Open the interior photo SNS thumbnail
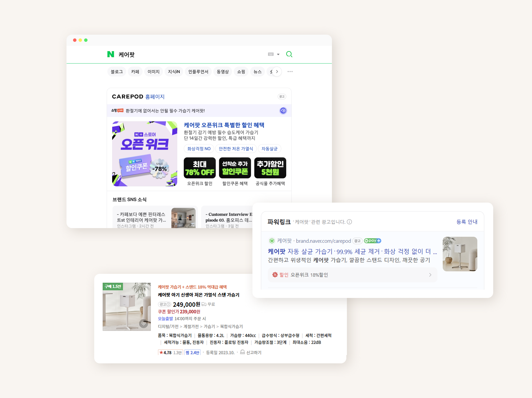The image size is (532, 398). [x=183, y=218]
